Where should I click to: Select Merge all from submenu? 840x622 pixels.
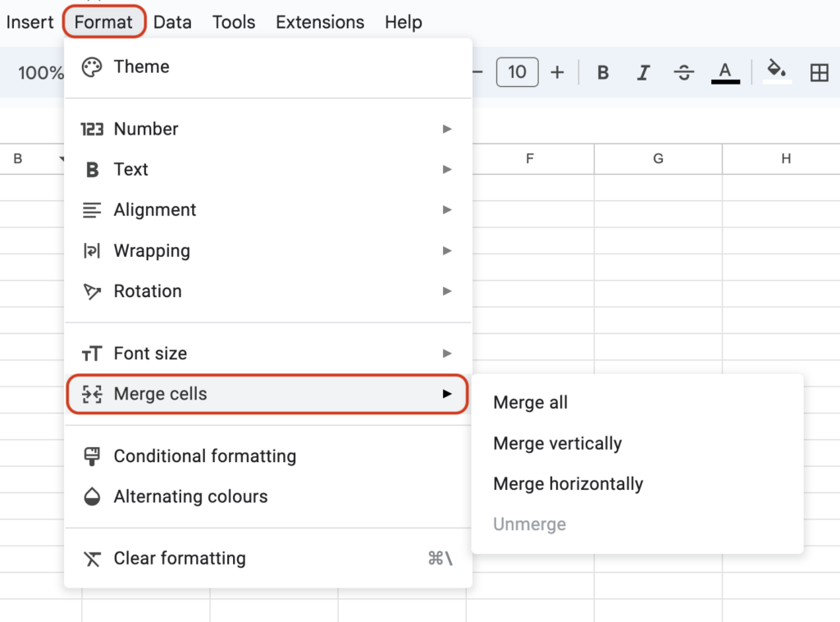pos(531,403)
